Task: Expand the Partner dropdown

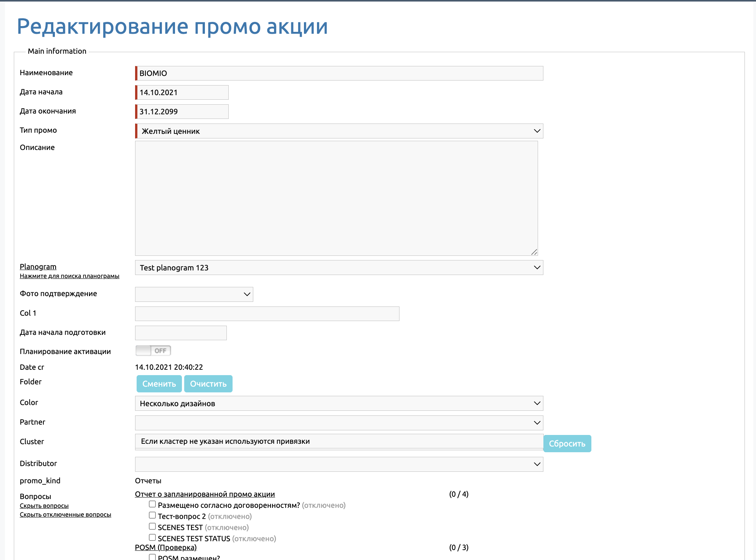Action: [x=339, y=423]
